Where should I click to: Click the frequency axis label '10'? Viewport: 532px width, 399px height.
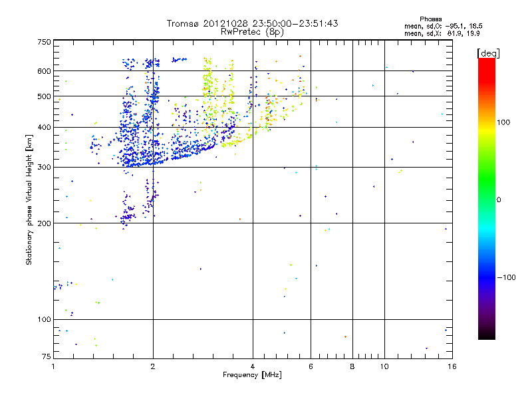tap(384, 366)
